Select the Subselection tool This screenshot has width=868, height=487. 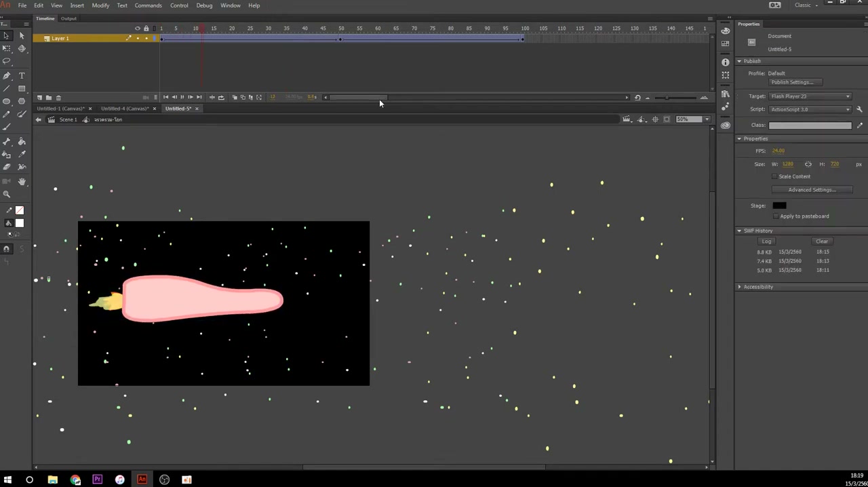click(x=22, y=35)
